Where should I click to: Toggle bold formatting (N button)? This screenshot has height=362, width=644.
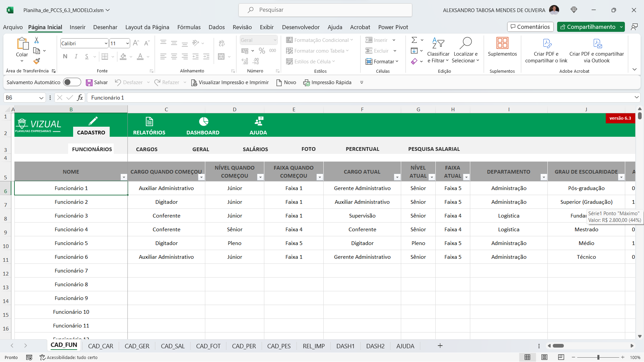(65, 56)
